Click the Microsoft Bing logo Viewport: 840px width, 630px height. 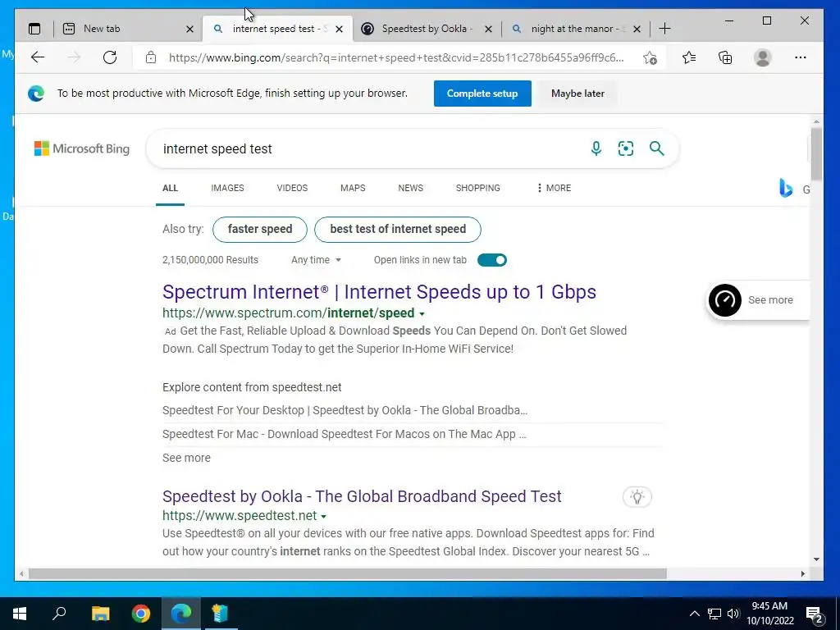(82, 148)
